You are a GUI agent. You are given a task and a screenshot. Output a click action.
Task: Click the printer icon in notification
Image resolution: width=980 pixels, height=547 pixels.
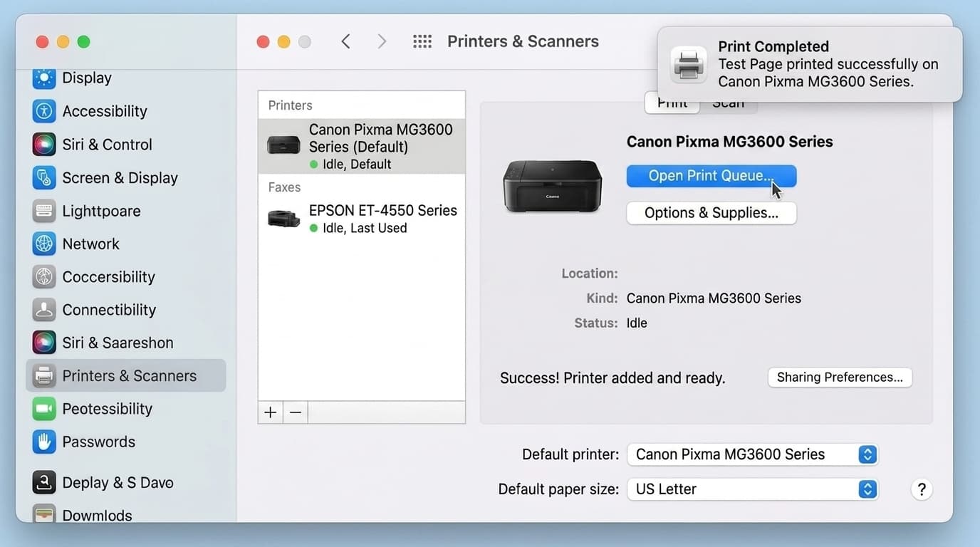click(689, 65)
